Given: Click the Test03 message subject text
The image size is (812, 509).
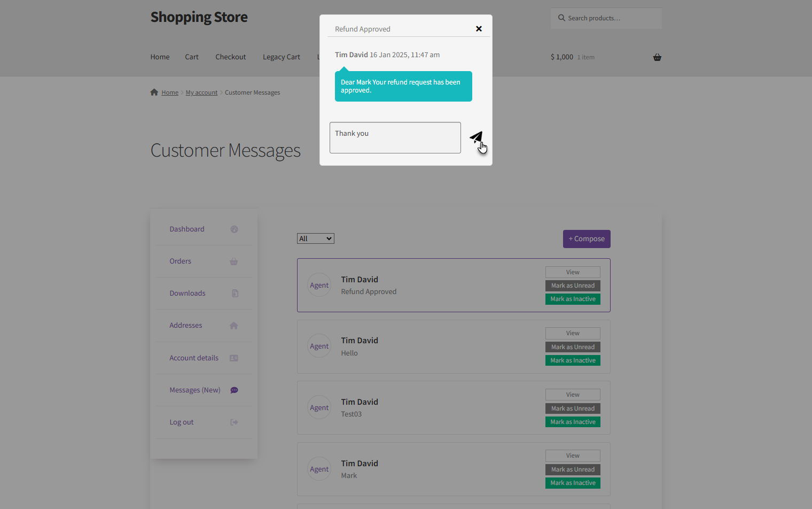Looking at the screenshot, I should coord(352,414).
